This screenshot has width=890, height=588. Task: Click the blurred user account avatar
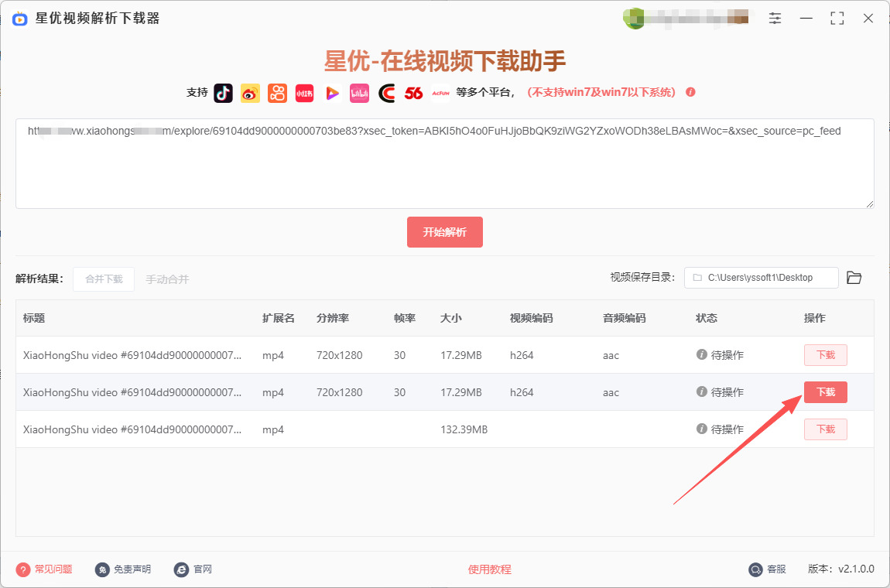[x=633, y=18]
